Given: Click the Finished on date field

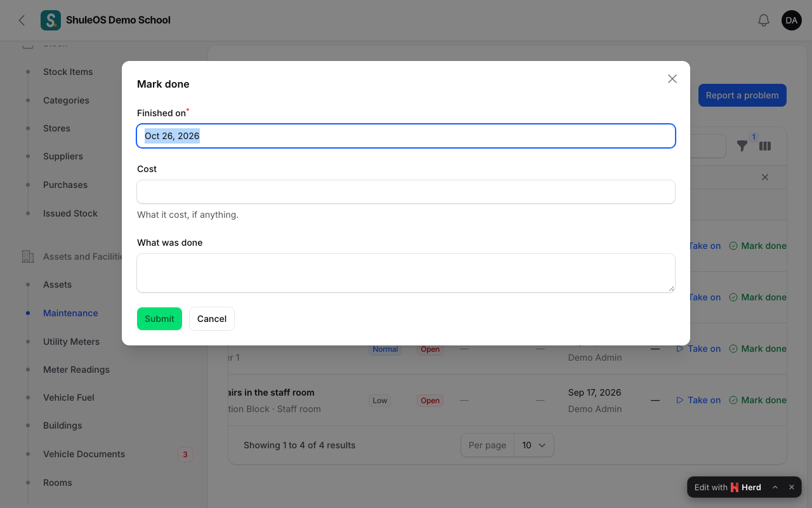Looking at the screenshot, I should pos(406,136).
